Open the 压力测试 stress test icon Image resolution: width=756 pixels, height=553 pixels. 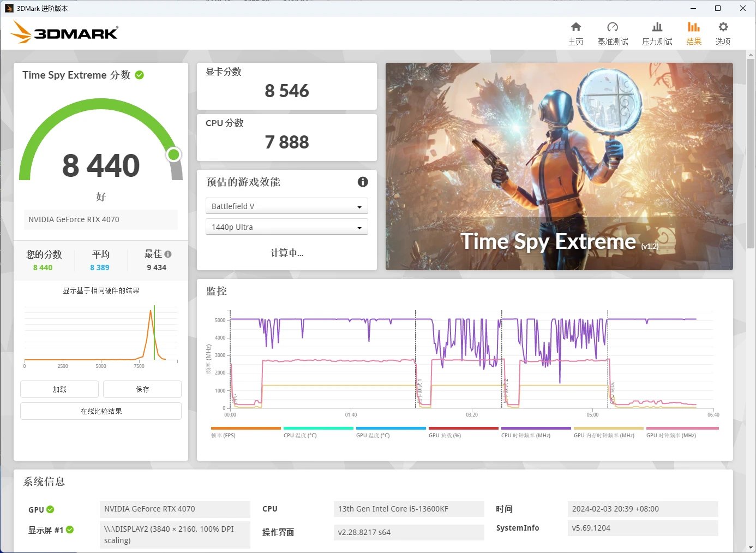[657, 27]
